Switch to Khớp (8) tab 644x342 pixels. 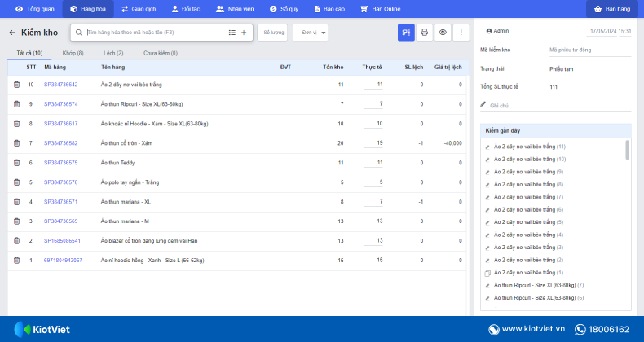point(73,53)
